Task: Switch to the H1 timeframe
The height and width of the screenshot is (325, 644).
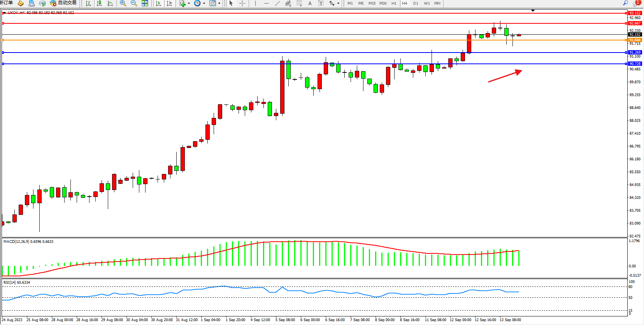Action: [x=394, y=4]
